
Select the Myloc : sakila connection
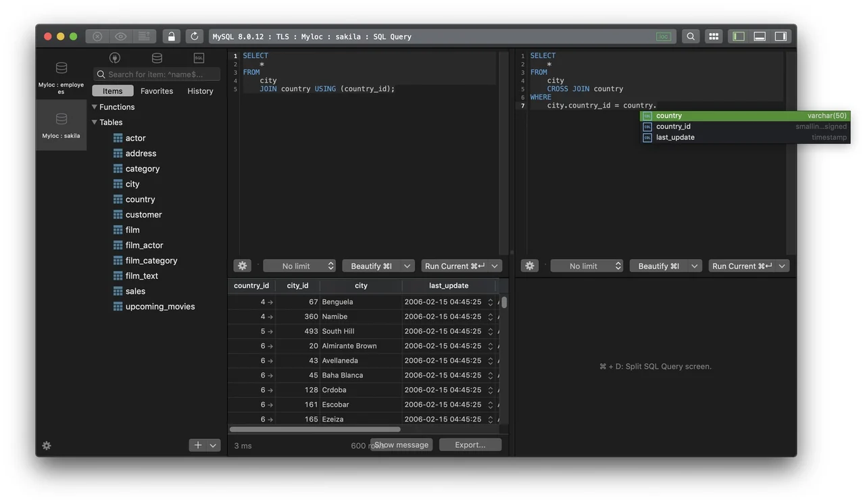pos(61,125)
